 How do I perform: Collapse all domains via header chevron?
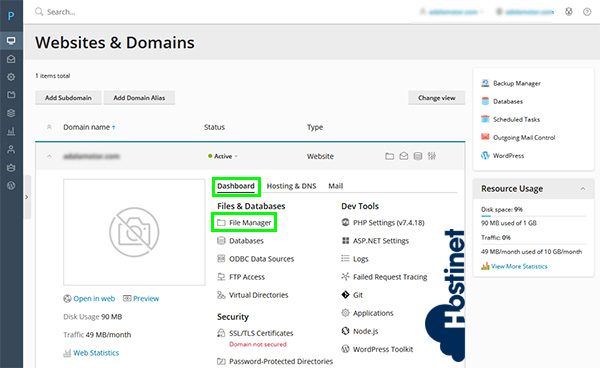click(x=49, y=127)
